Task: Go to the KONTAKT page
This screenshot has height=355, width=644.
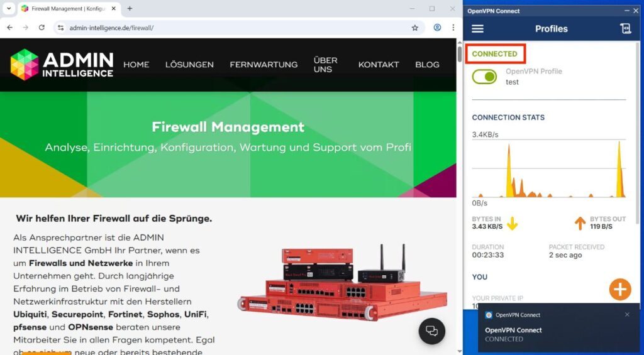Action: 379,65
